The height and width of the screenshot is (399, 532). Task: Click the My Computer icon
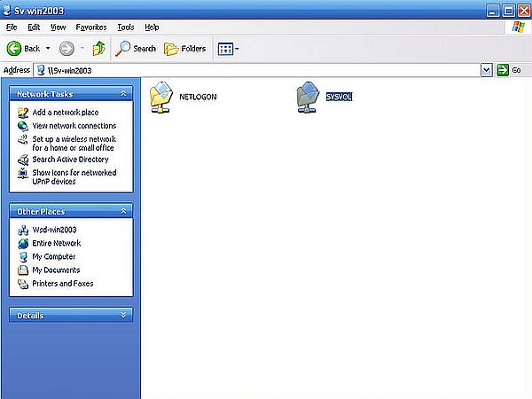tap(23, 257)
